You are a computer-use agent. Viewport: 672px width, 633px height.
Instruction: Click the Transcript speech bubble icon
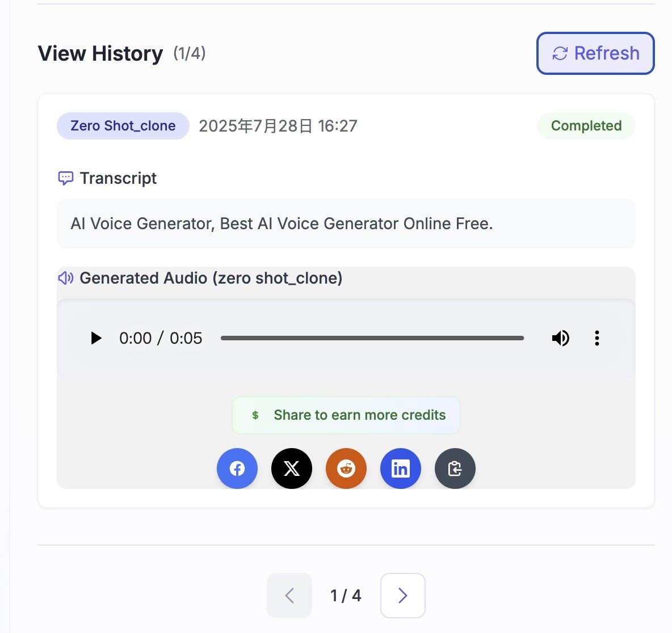click(66, 178)
